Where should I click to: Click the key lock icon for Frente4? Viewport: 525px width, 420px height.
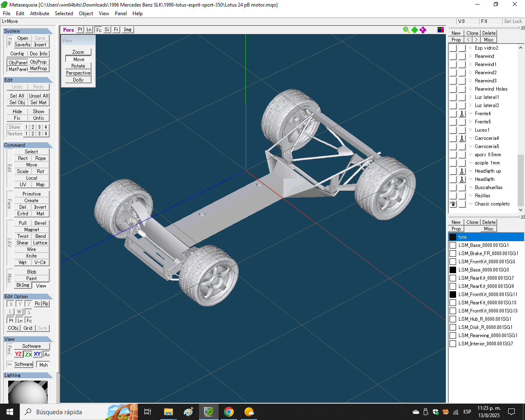coord(462,114)
